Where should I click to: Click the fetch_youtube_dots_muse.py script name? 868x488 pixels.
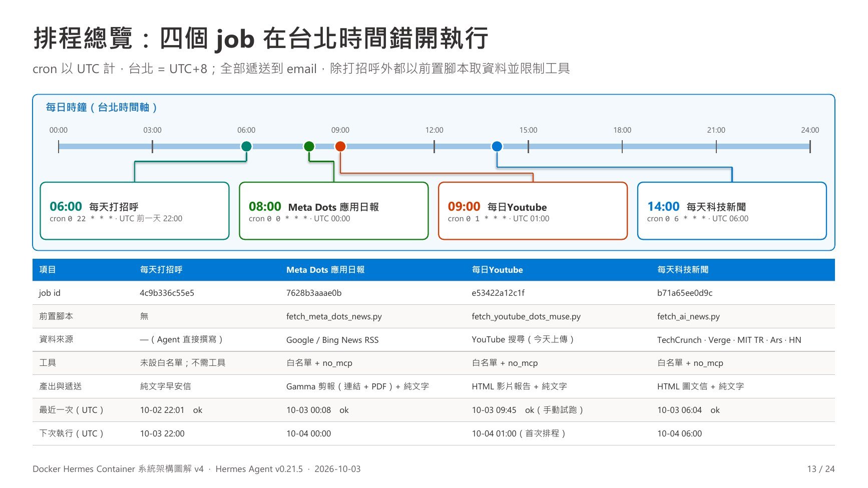point(526,316)
